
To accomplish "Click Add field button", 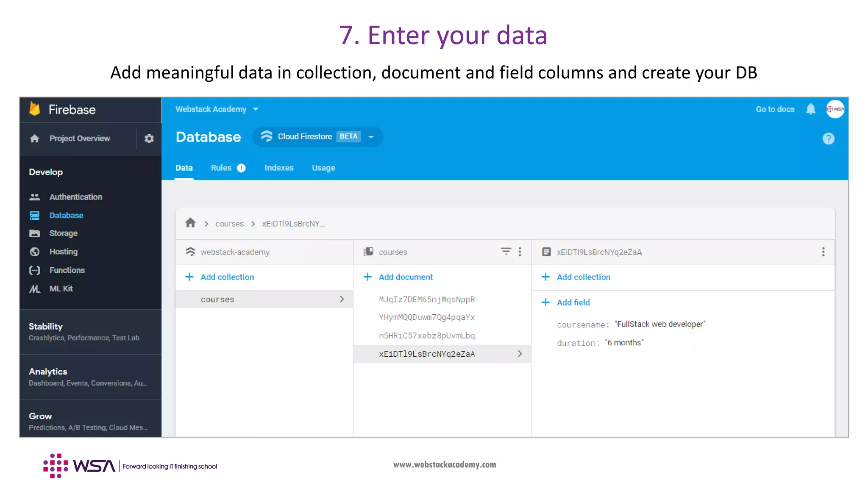I will click(x=573, y=302).
